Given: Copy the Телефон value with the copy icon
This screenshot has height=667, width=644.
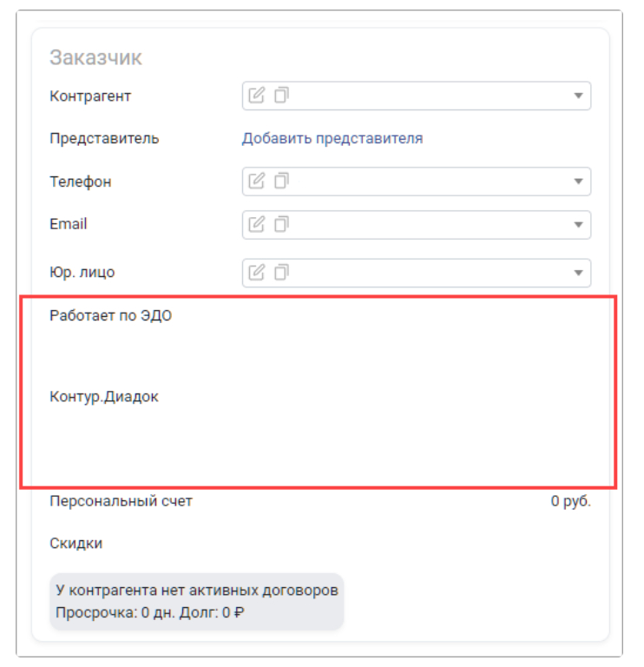Looking at the screenshot, I should pos(280,181).
